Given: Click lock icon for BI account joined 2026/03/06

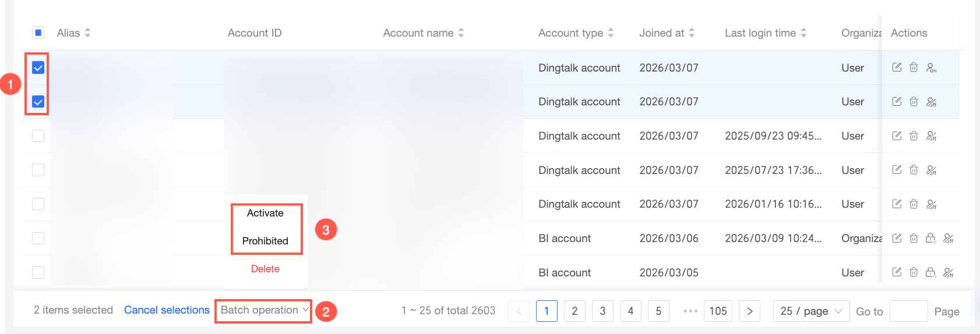Looking at the screenshot, I should 930,238.
